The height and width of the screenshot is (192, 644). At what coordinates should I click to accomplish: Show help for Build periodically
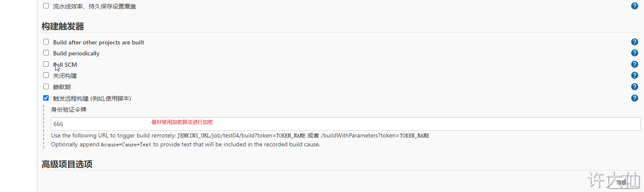pos(634,53)
